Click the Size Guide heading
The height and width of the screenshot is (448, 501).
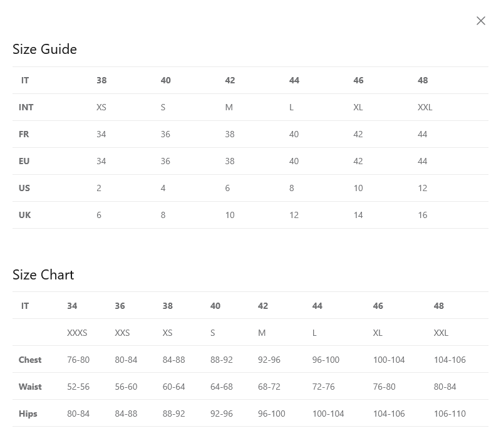44,49
